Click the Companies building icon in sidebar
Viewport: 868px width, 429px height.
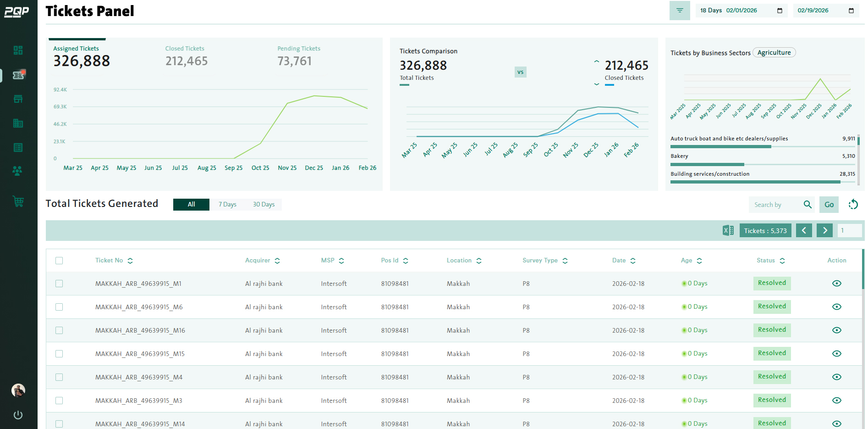click(x=18, y=123)
